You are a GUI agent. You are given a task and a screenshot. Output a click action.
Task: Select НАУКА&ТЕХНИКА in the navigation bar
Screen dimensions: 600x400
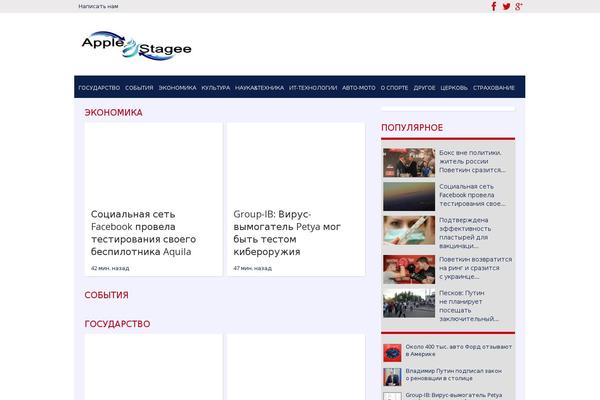tap(259, 88)
